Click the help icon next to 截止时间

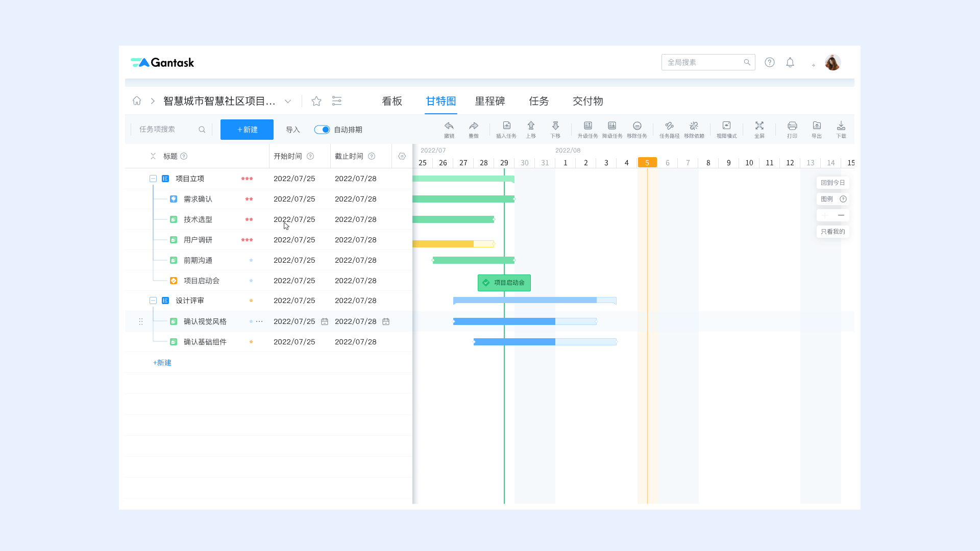372,156
